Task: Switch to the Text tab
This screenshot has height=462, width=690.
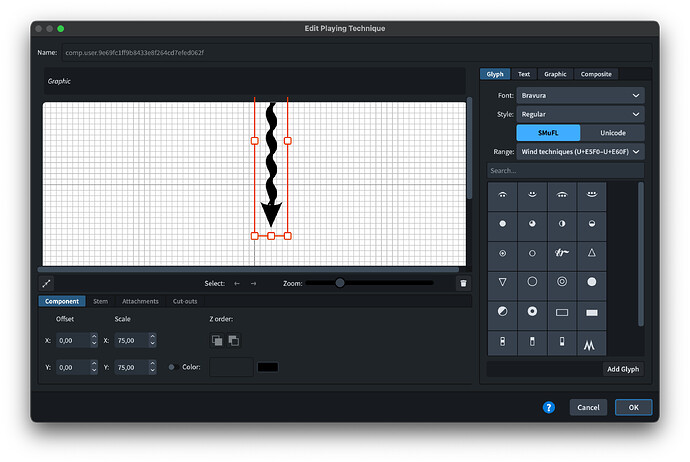Action: click(524, 74)
